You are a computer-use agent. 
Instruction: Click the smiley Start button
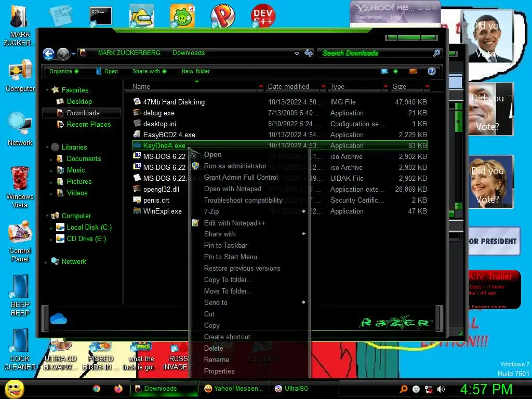14,389
